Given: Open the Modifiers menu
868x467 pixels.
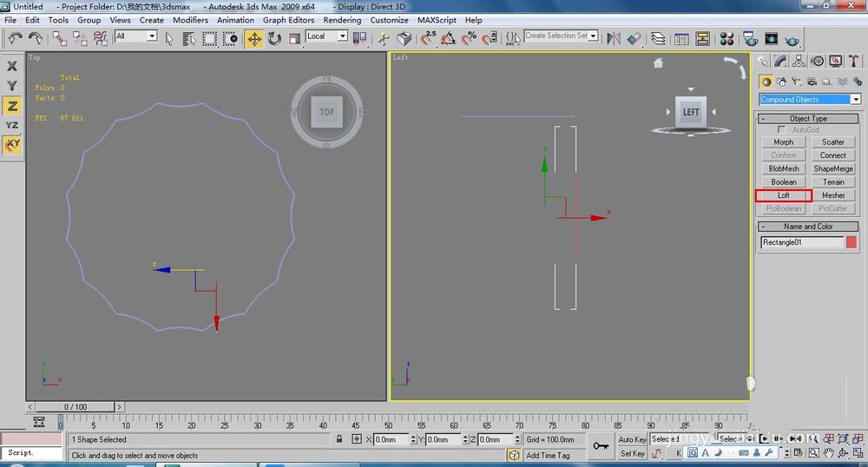Looking at the screenshot, I should tap(190, 20).
